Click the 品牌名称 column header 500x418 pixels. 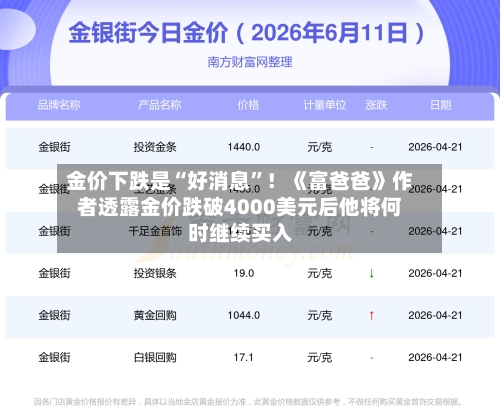pos(59,105)
